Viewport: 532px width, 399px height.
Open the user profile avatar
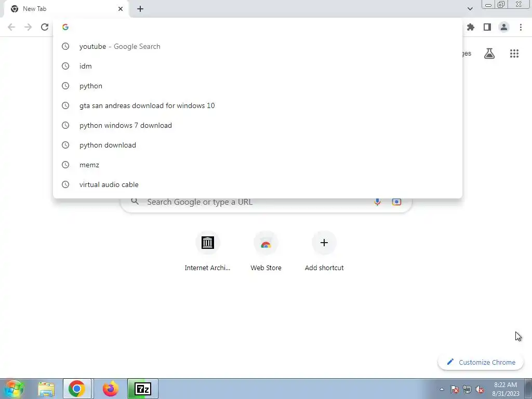[x=504, y=27]
